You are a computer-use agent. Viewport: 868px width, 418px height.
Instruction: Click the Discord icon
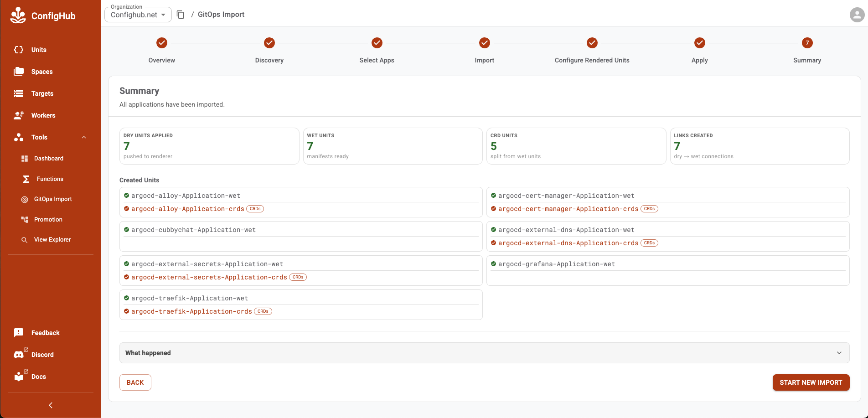[x=19, y=355]
